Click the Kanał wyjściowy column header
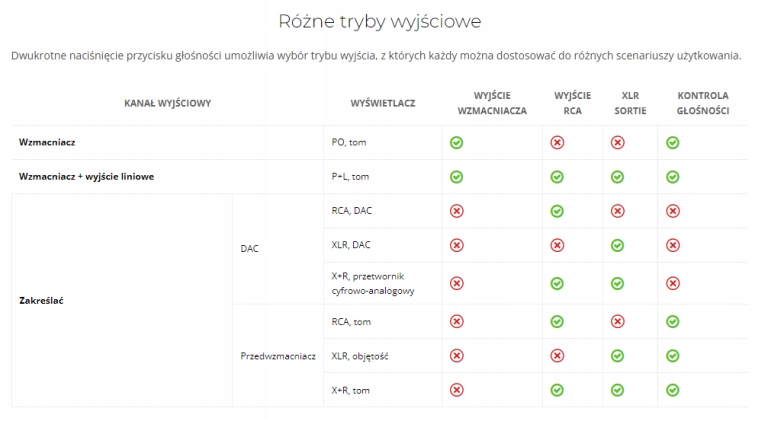Screen dimensions: 768x421 coord(167,103)
